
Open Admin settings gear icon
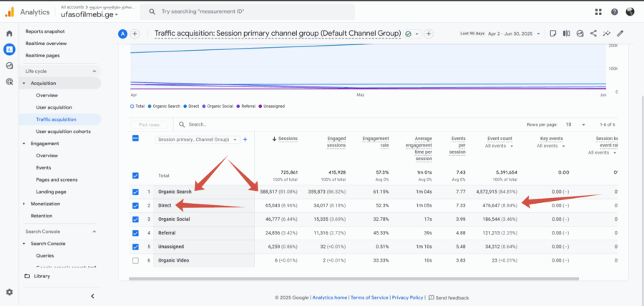click(x=9, y=292)
